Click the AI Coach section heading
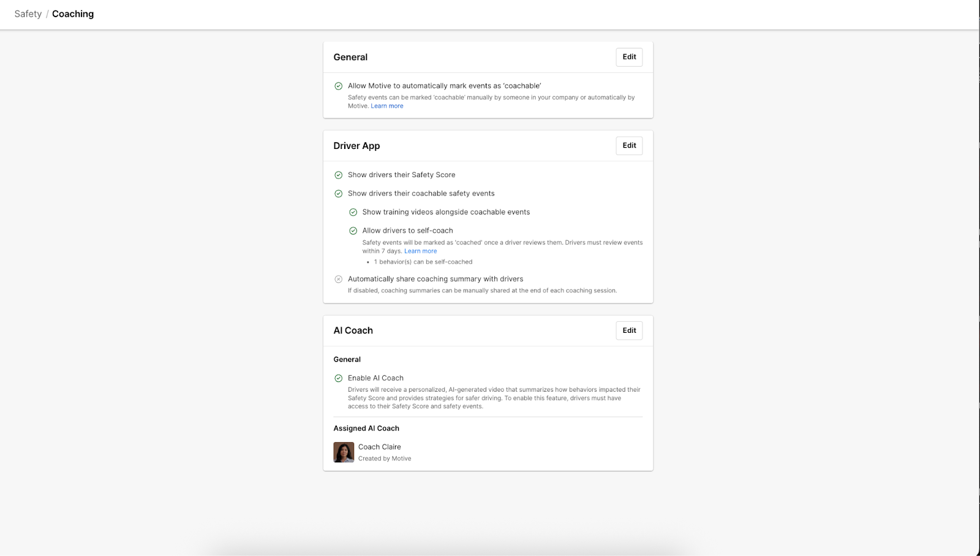This screenshot has height=556, width=980. [353, 330]
